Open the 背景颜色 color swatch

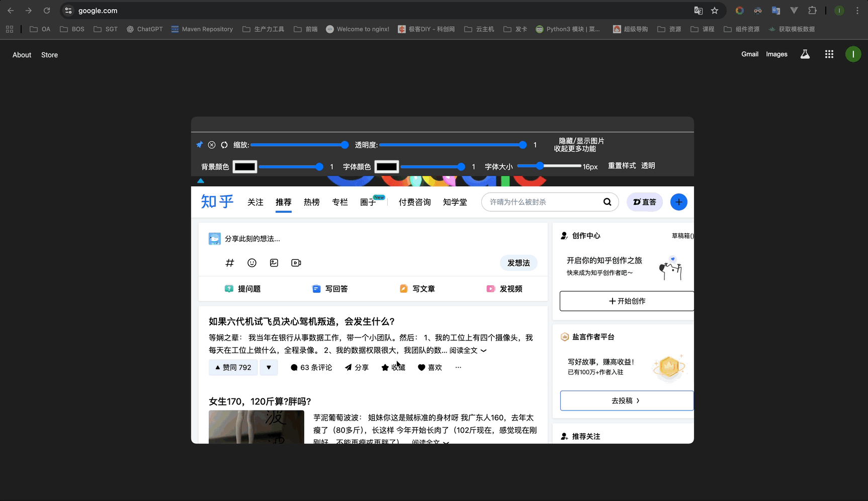click(x=245, y=166)
